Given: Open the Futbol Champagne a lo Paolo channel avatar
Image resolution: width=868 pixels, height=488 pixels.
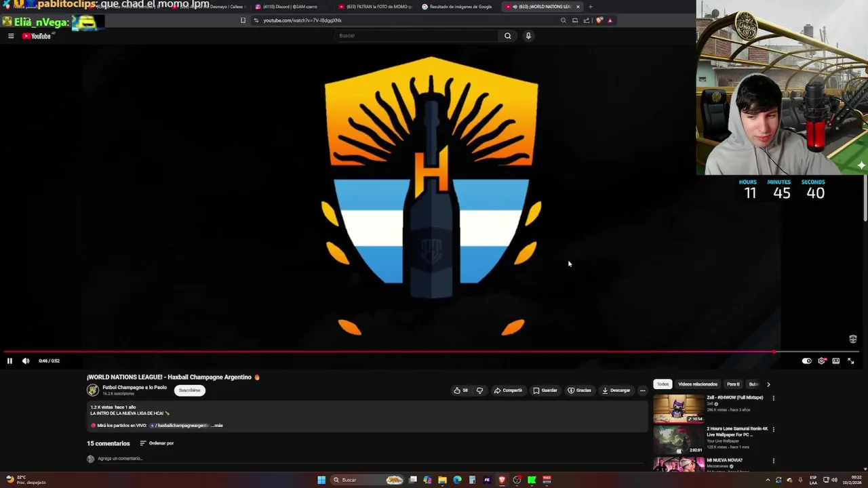Looking at the screenshot, I should 93,390.
